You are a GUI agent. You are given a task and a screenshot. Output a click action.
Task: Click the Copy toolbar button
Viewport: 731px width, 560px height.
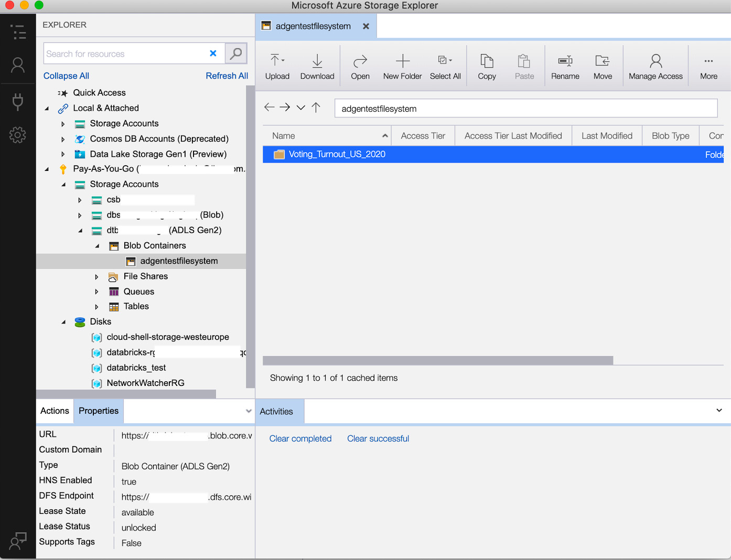coord(487,67)
